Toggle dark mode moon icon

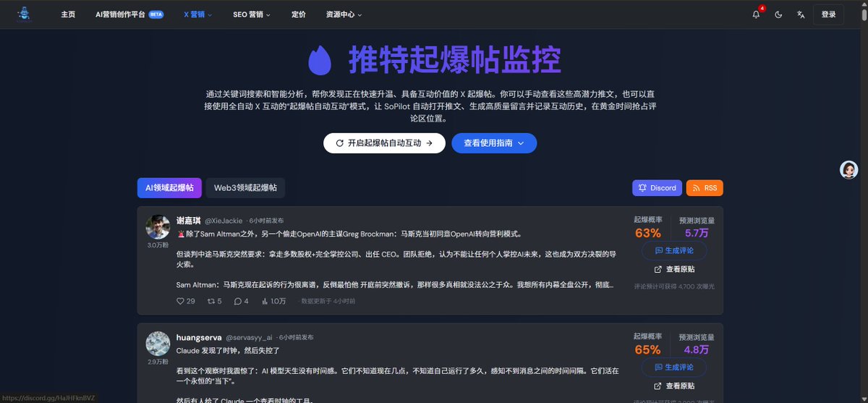(778, 14)
